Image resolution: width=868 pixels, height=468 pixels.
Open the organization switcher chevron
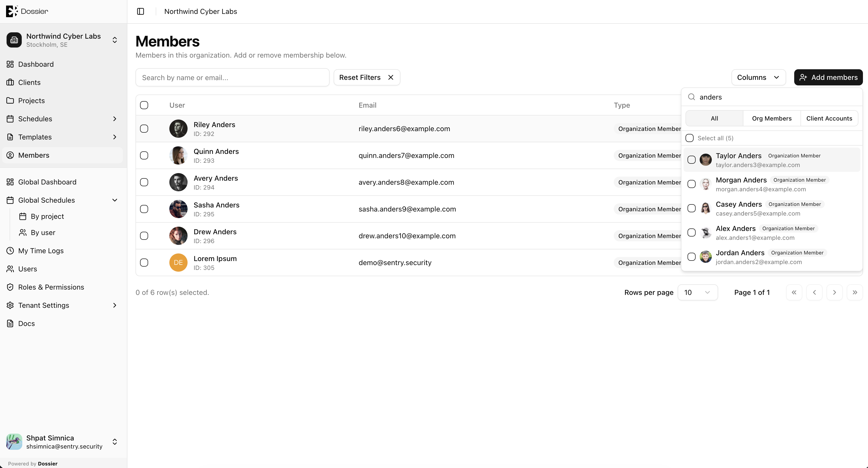tap(115, 40)
